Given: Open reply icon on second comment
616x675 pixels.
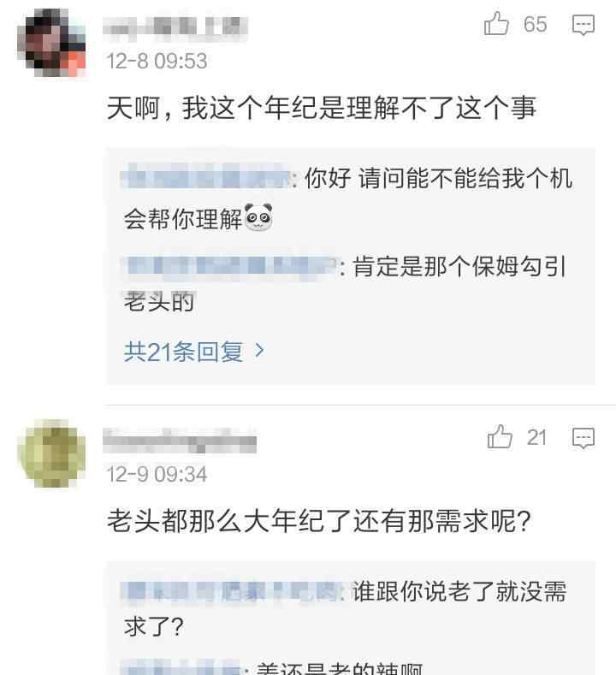Looking at the screenshot, I should coord(583,438).
